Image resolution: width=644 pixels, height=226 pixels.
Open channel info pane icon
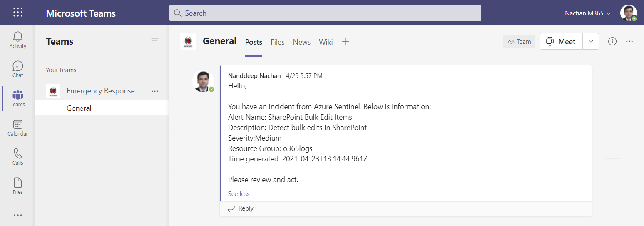pos(612,41)
